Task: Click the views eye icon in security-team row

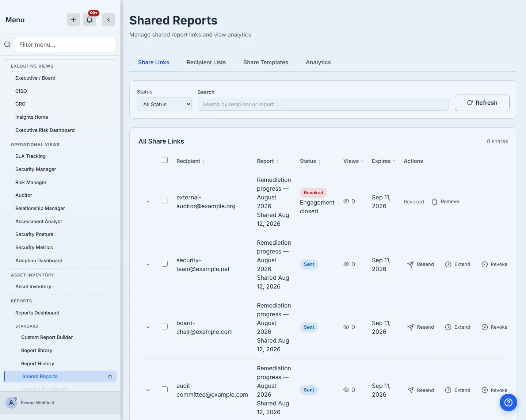Action: (346, 264)
